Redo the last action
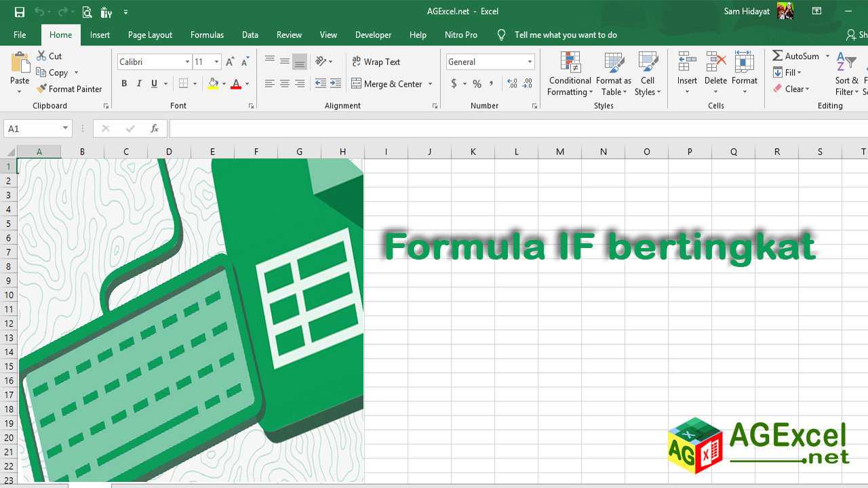Image resolution: width=868 pixels, height=488 pixels. [x=62, y=12]
